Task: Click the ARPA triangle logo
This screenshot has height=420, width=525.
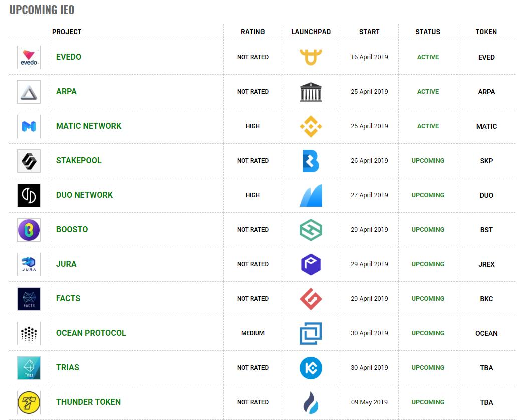Action: 29,92
